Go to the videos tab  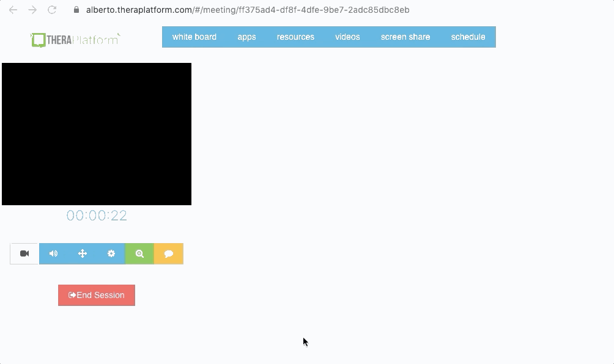tap(347, 37)
